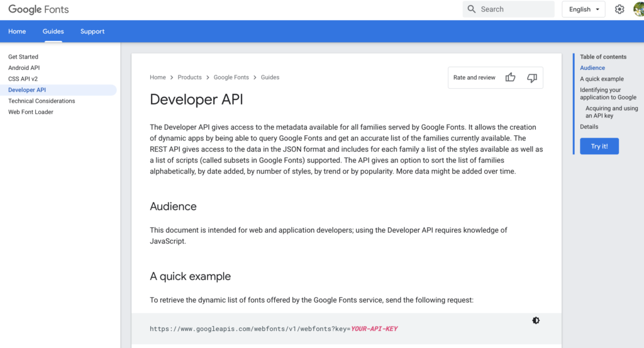Jump to Acquiring and using an API key
This screenshot has height=348, width=644.
[x=611, y=112]
